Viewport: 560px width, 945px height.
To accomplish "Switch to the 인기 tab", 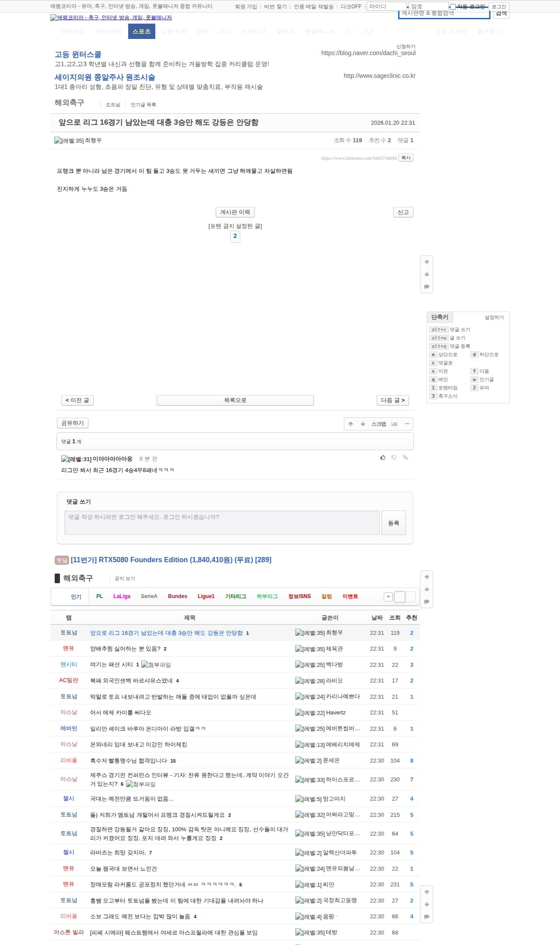I will (x=76, y=597).
